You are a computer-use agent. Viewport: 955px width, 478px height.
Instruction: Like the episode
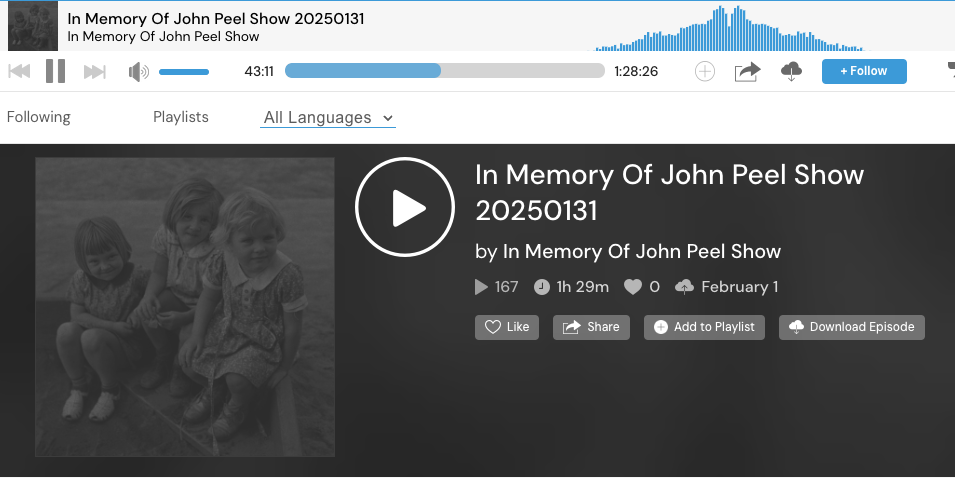click(x=507, y=327)
